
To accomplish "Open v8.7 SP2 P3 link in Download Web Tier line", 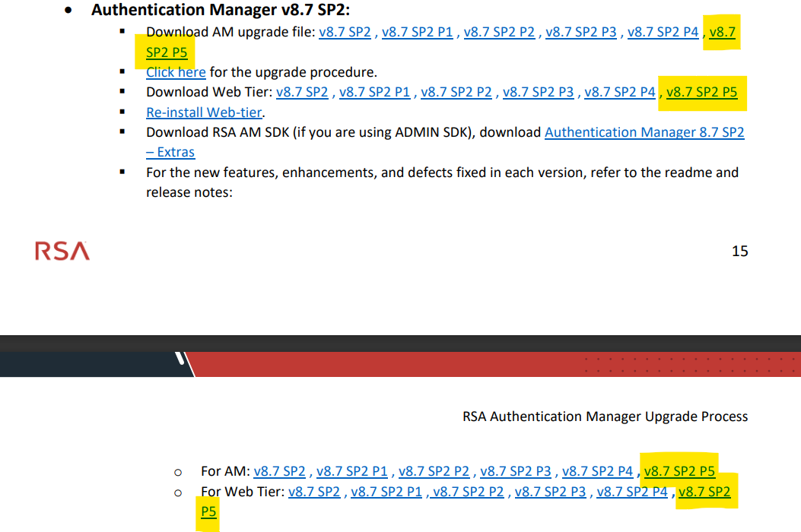I will [538, 93].
